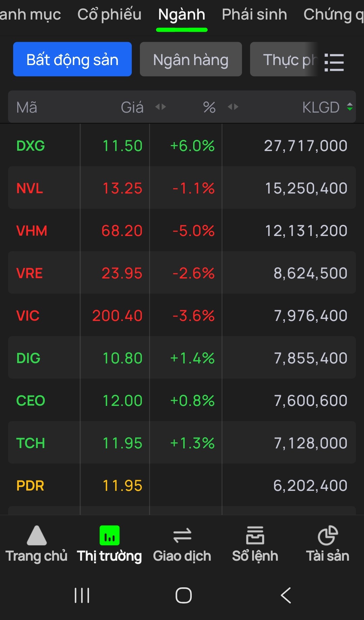Open the sector list menu icon
The height and width of the screenshot is (620, 364).
334,62
